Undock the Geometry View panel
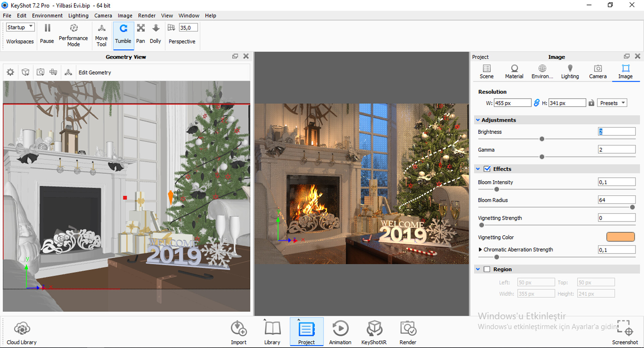This screenshot has width=644, height=348. 235,56
